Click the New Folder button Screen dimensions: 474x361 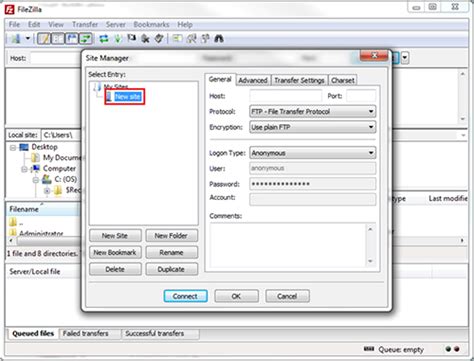coord(171,236)
